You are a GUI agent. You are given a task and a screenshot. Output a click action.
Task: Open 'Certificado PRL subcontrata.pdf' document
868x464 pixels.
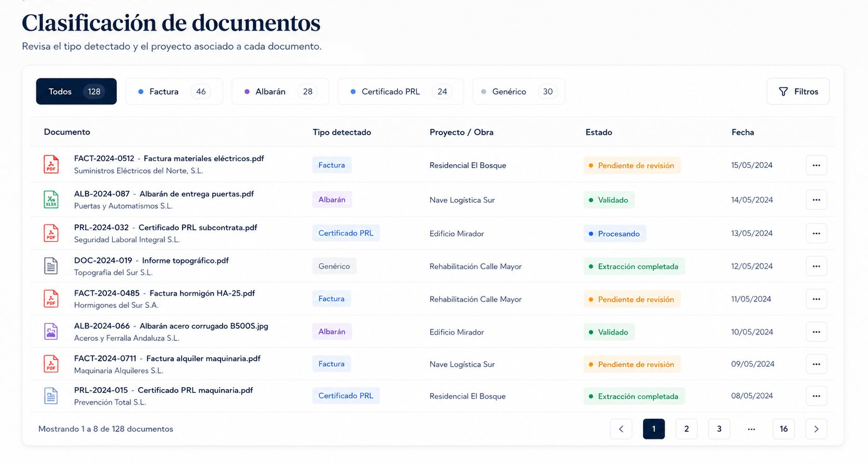[x=198, y=228]
